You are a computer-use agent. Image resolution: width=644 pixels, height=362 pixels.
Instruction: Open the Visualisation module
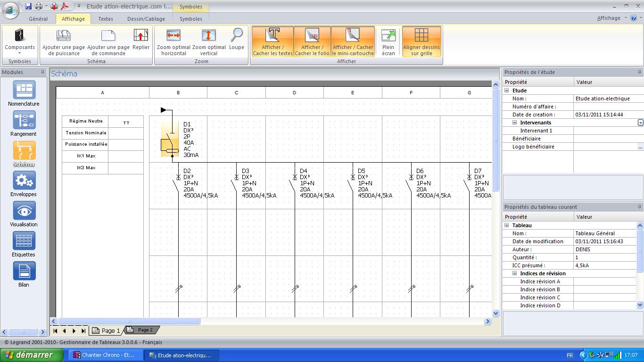[24, 214]
